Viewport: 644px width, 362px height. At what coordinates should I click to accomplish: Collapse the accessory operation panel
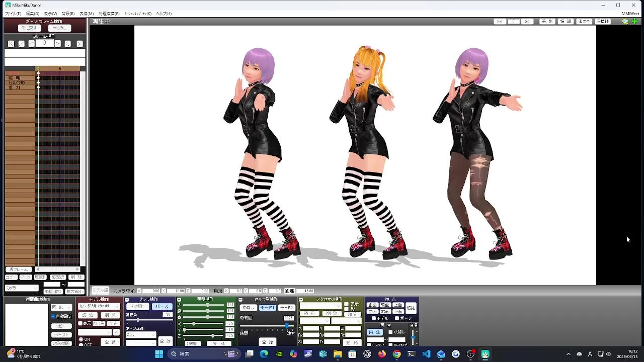(301, 300)
